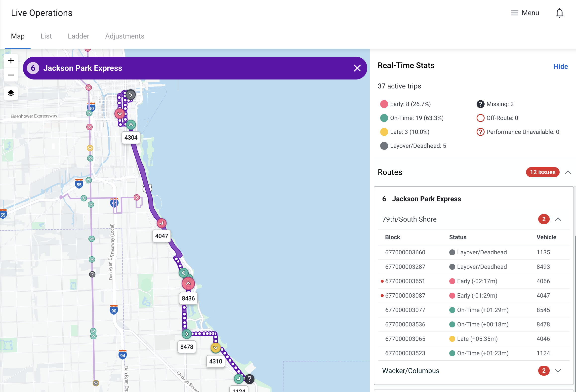The height and width of the screenshot is (392, 576).
Task: Click the 12 issues badge
Action: click(x=542, y=172)
